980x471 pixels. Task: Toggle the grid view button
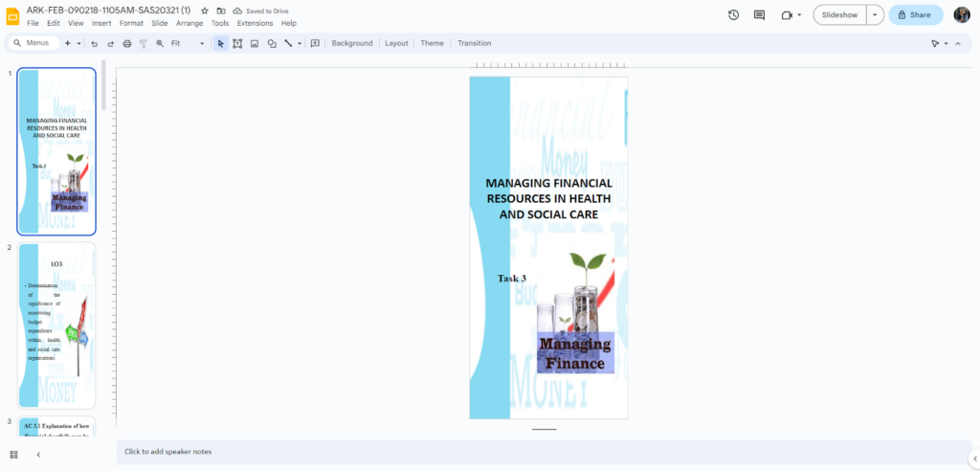coord(13,454)
